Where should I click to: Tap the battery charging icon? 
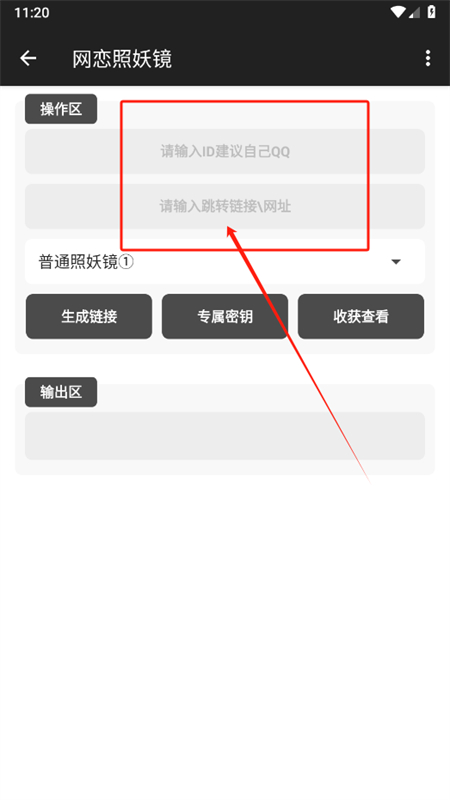[432, 12]
